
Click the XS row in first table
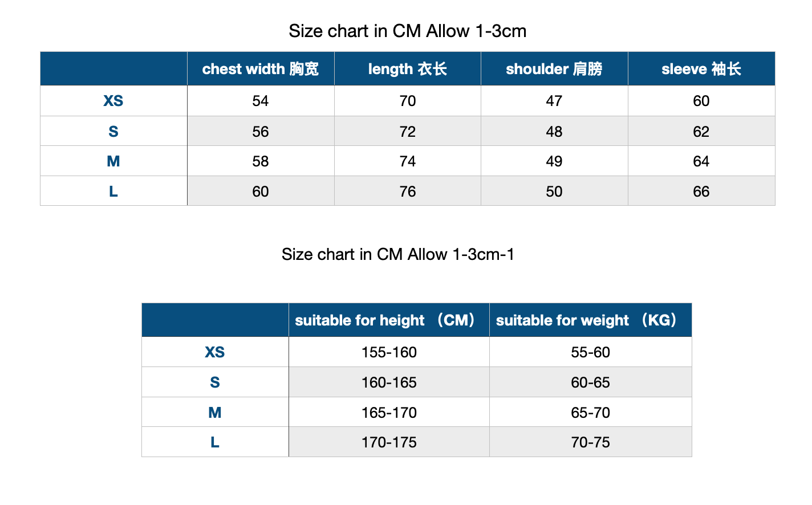pos(408,101)
